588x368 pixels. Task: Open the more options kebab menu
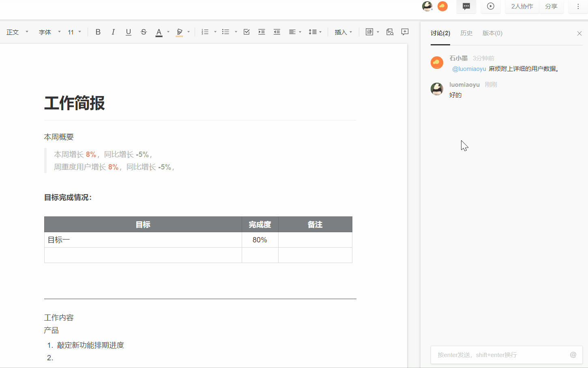[578, 6]
